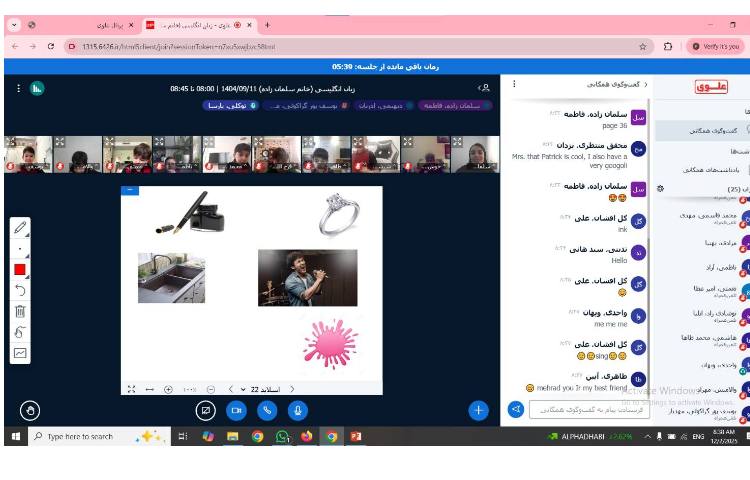Open the plus actions button
750x480 pixels.
point(479,410)
